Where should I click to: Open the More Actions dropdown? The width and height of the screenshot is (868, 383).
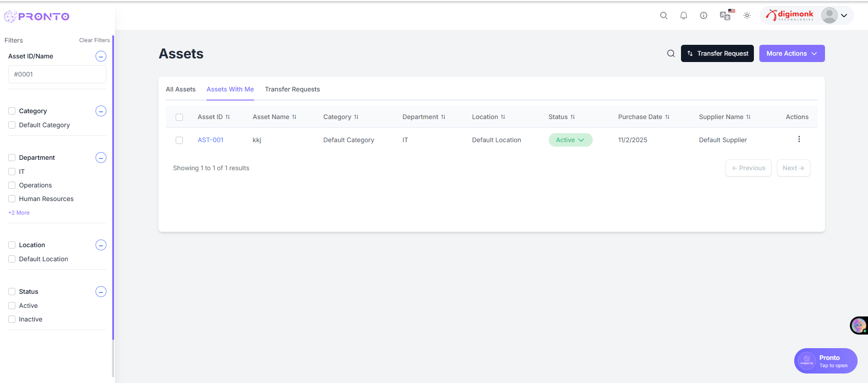tap(791, 53)
